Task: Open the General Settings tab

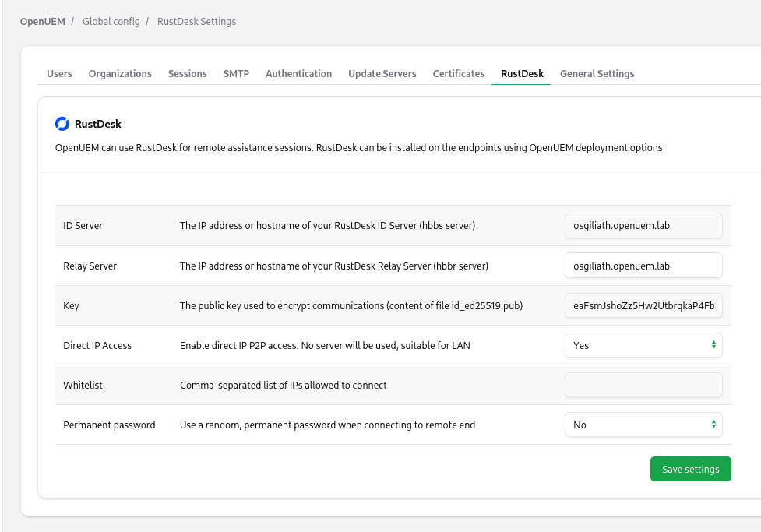Action: point(597,73)
